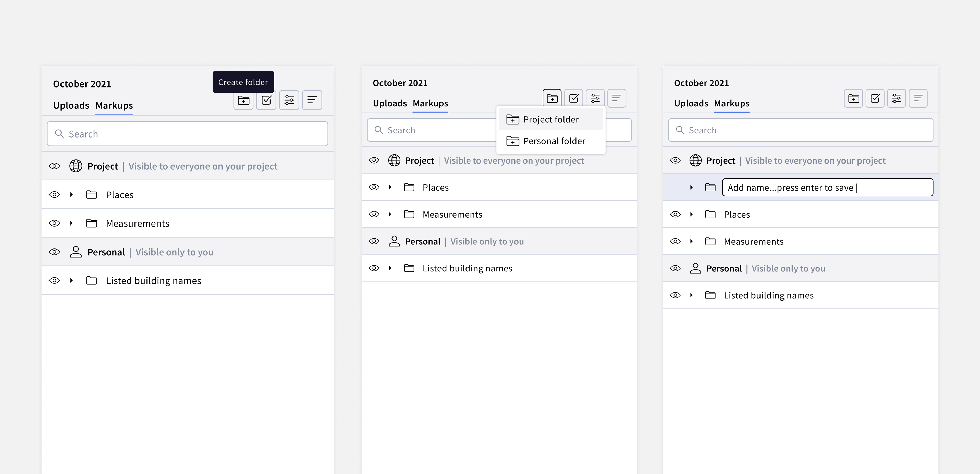Screen dimensions: 980x474
Task: Select Measurements row label in middle panel
Action: pyautogui.click(x=452, y=215)
